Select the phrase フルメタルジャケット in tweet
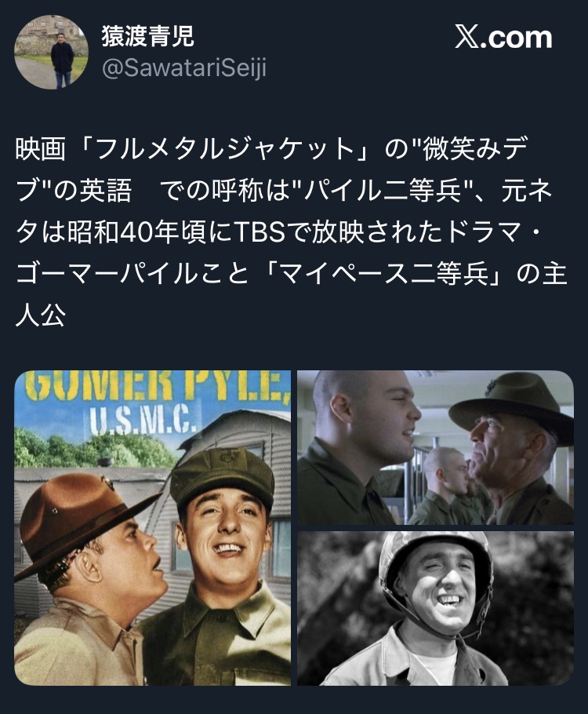The width and height of the screenshot is (588, 714). point(225,149)
